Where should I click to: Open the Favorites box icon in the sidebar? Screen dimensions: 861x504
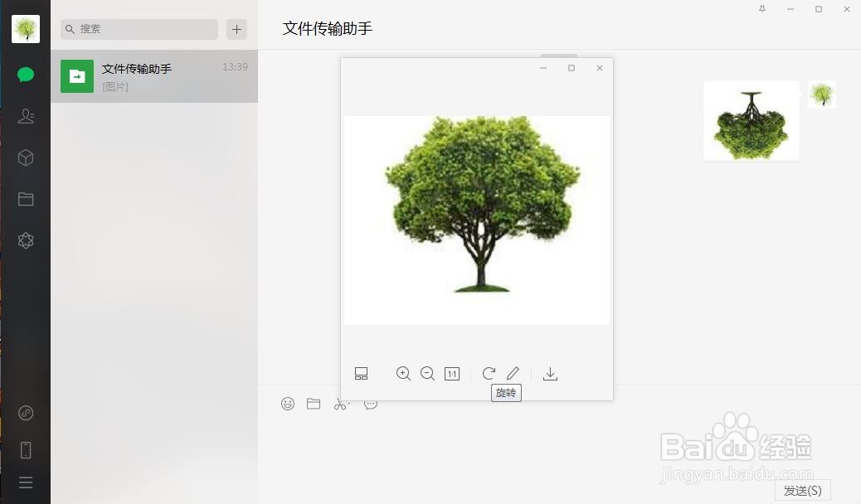[x=26, y=157]
